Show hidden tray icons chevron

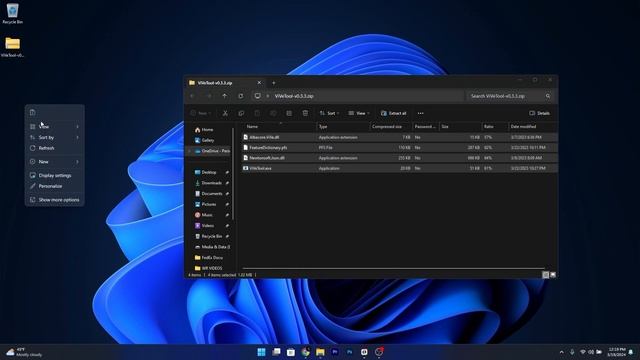562,352
